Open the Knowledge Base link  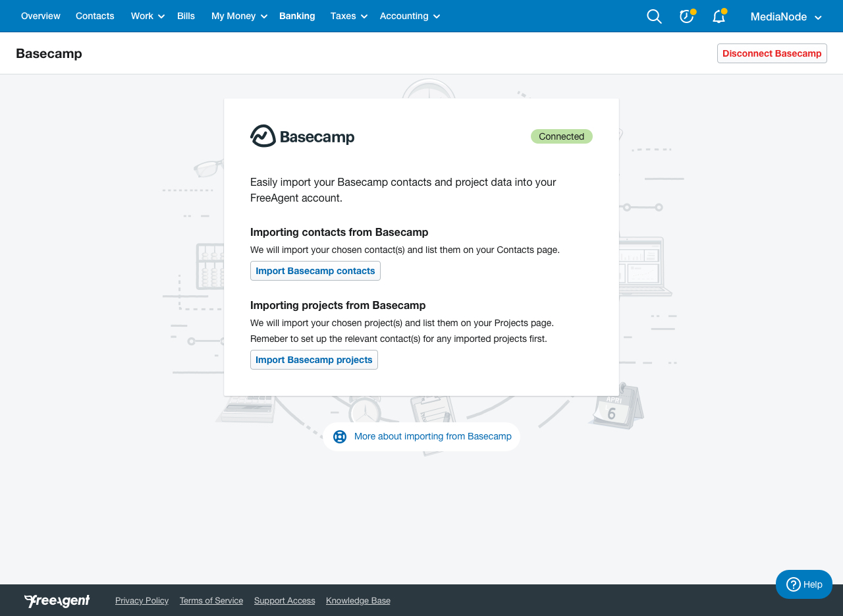click(358, 600)
